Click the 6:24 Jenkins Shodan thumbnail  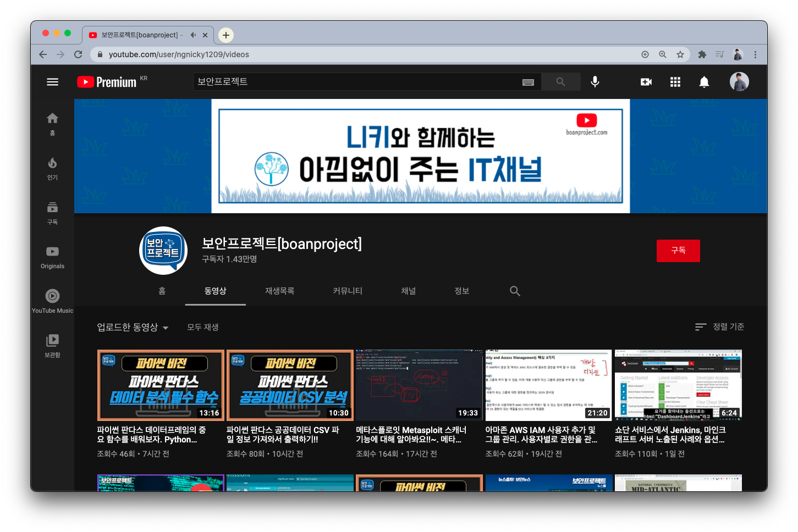(x=678, y=385)
